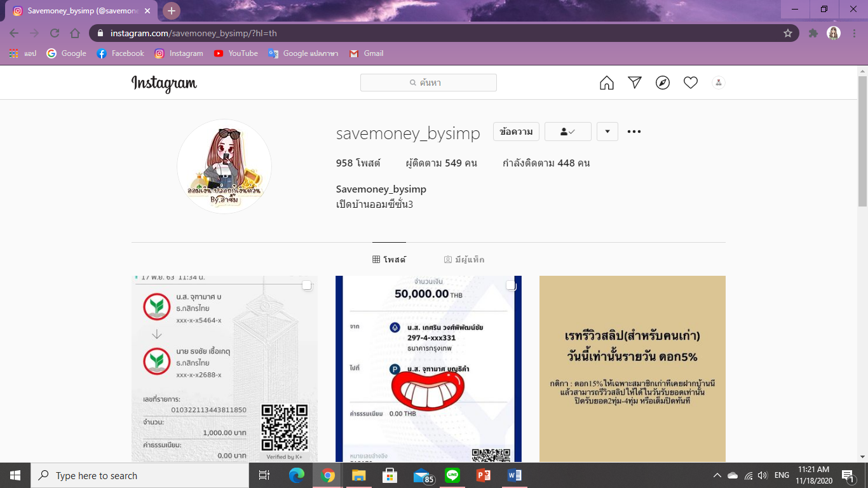Click the lock icon in address bar
This screenshot has width=868, height=488.
pyautogui.click(x=100, y=33)
